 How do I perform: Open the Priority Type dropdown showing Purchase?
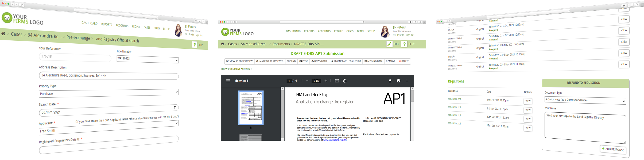click(109, 93)
